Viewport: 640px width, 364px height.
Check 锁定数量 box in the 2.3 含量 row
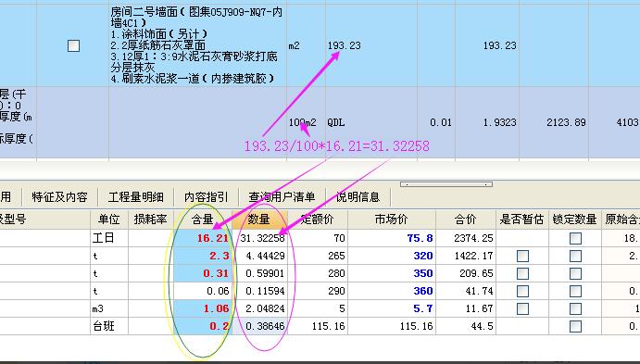point(575,257)
